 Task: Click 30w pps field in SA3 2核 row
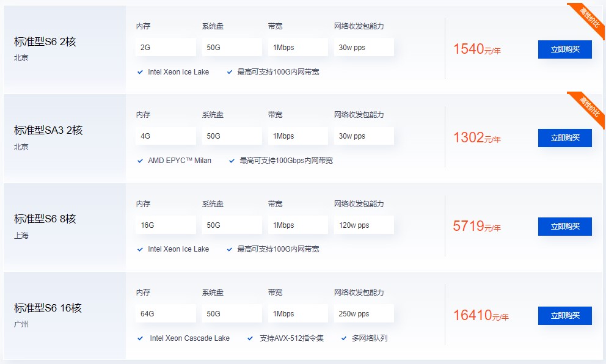pyautogui.click(x=364, y=136)
